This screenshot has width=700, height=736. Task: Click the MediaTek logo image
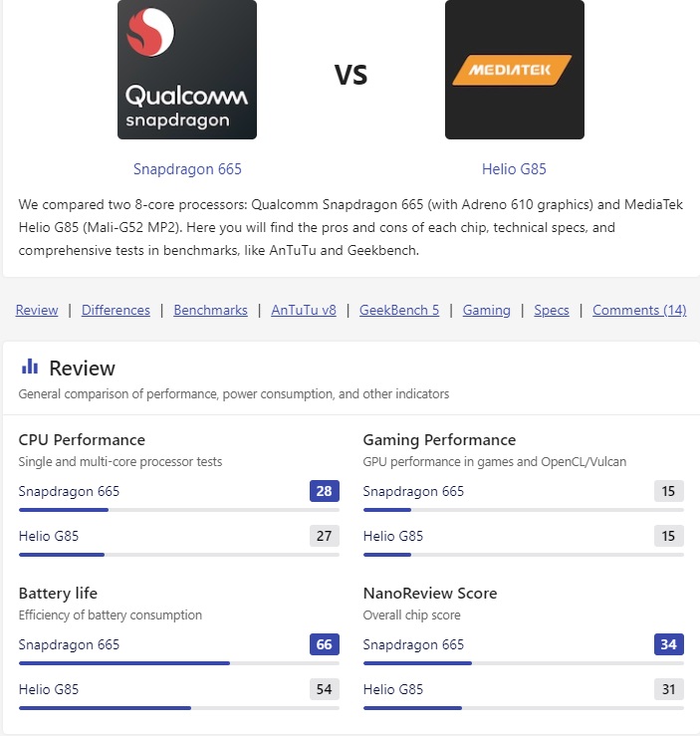click(x=514, y=70)
